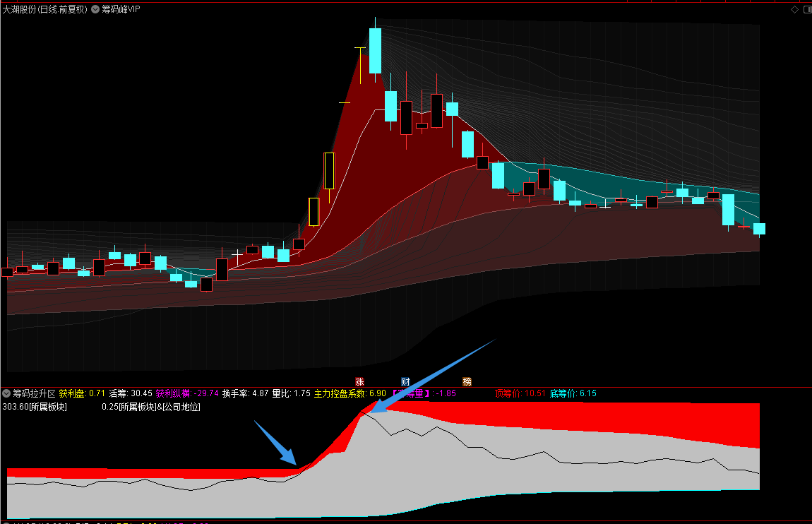Click the 顶筹价: 10.51 value
This screenshot has height=524, width=812.
pos(520,393)
